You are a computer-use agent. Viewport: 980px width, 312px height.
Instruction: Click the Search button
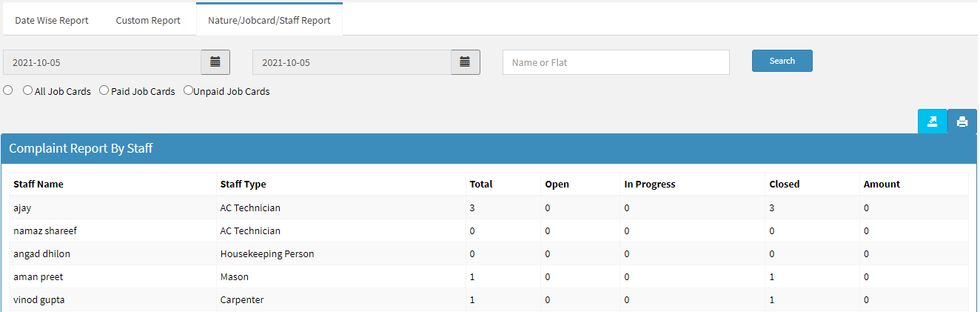click(782, 61)
